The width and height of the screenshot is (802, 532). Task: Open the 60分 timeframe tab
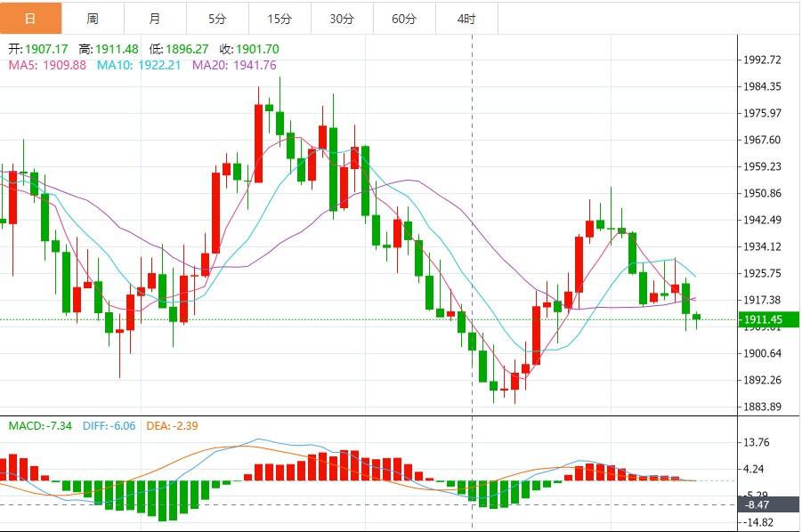coord(405,19)
